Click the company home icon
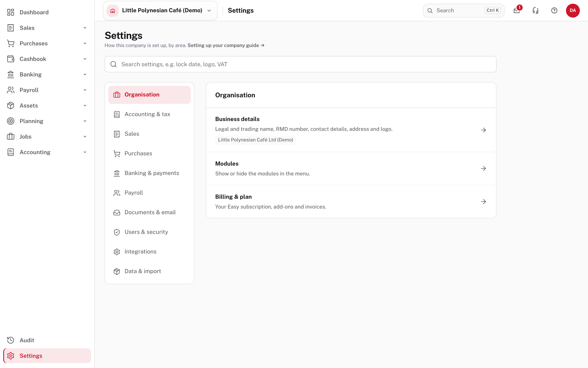This screenshot has width=588, height=368. click(113, 10)
